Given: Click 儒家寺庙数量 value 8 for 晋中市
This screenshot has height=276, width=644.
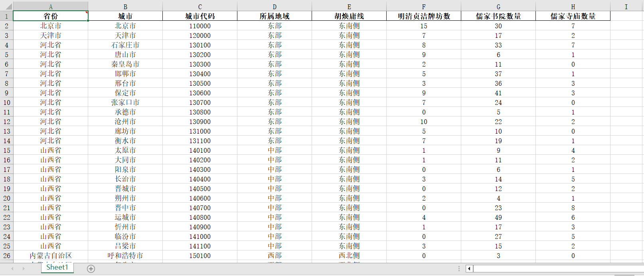Looking at the screenshot, I should point(573,208).
